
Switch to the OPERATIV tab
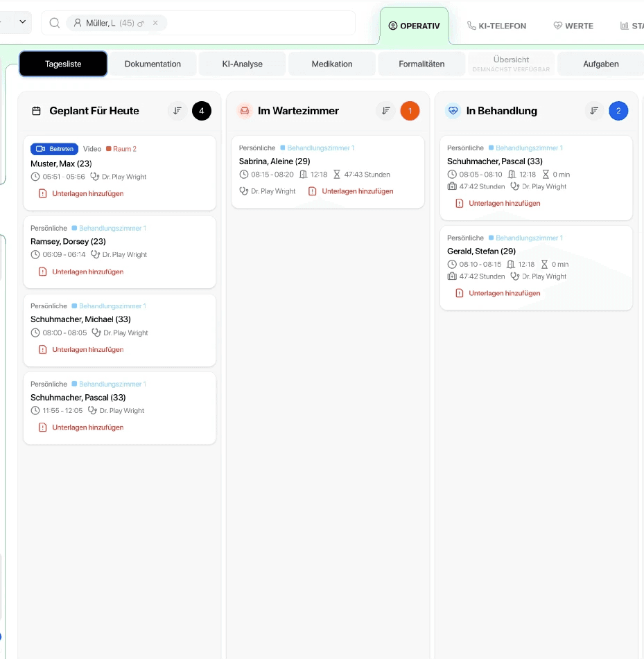point(415,26)
